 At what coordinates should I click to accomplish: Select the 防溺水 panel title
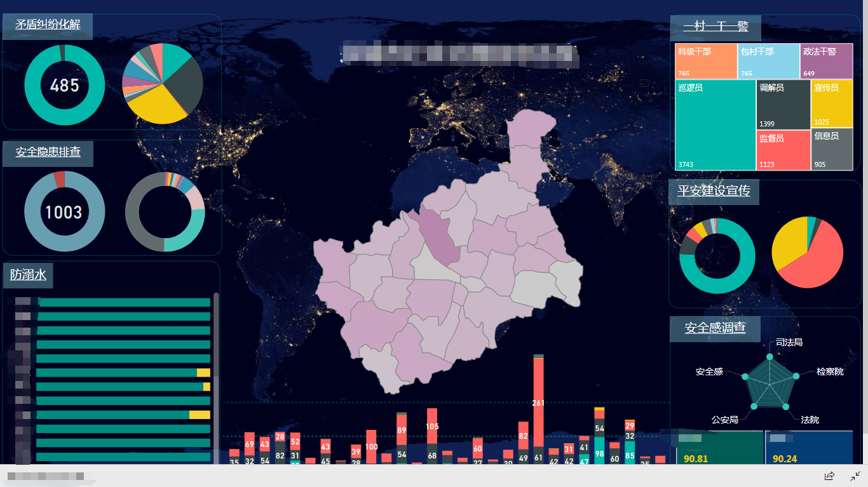click(28, 275)
